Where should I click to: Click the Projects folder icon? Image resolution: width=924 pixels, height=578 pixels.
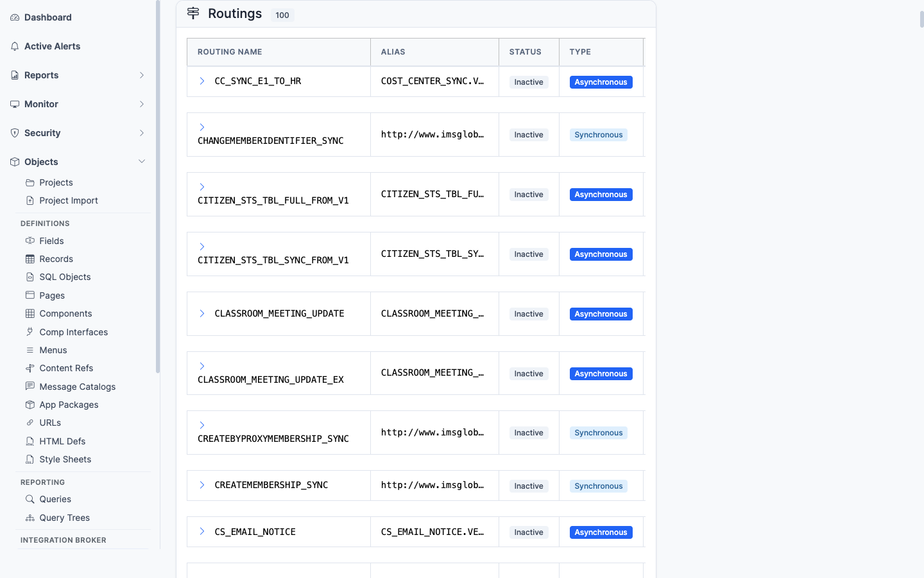pos(30,182)
